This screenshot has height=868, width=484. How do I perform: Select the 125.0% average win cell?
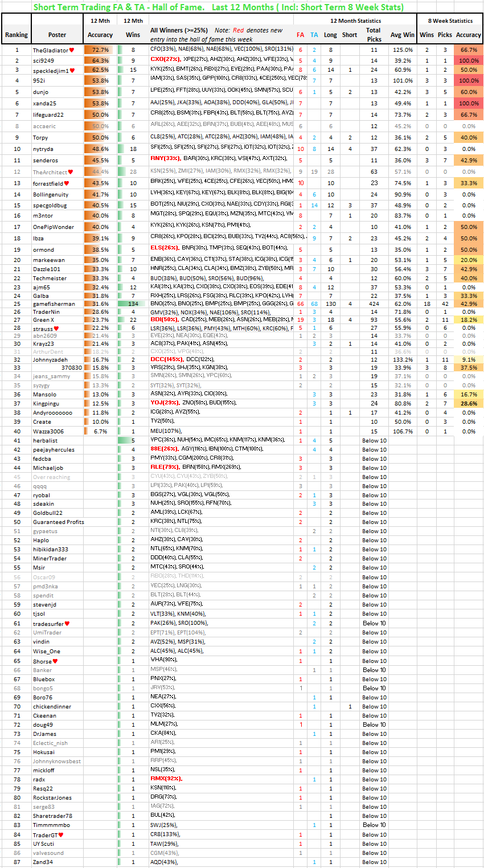click(x=403, y=50)
